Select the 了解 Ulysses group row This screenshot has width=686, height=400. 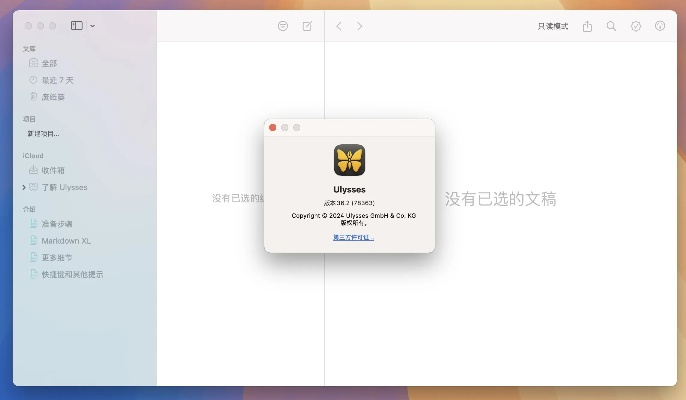click(58, 187)
